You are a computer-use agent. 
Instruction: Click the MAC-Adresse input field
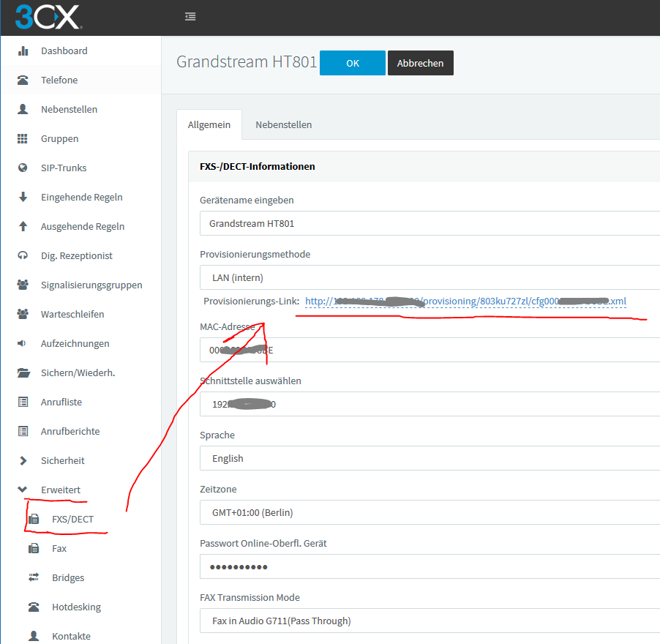[430, 350]
